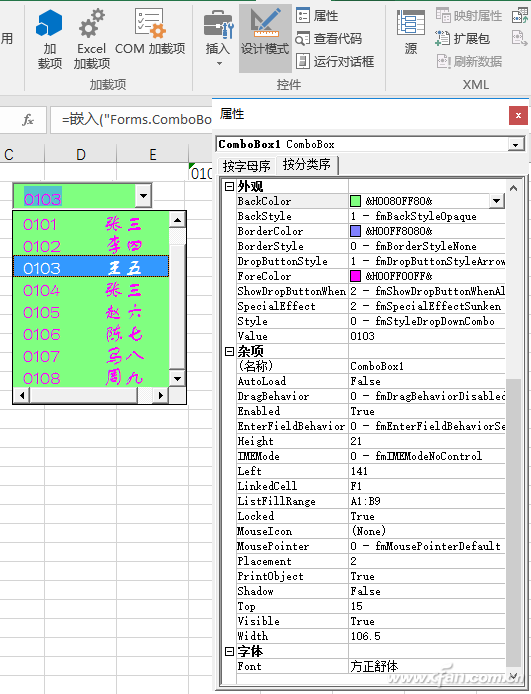Select highlighted item 0103 王五

(x=91, y=267)
